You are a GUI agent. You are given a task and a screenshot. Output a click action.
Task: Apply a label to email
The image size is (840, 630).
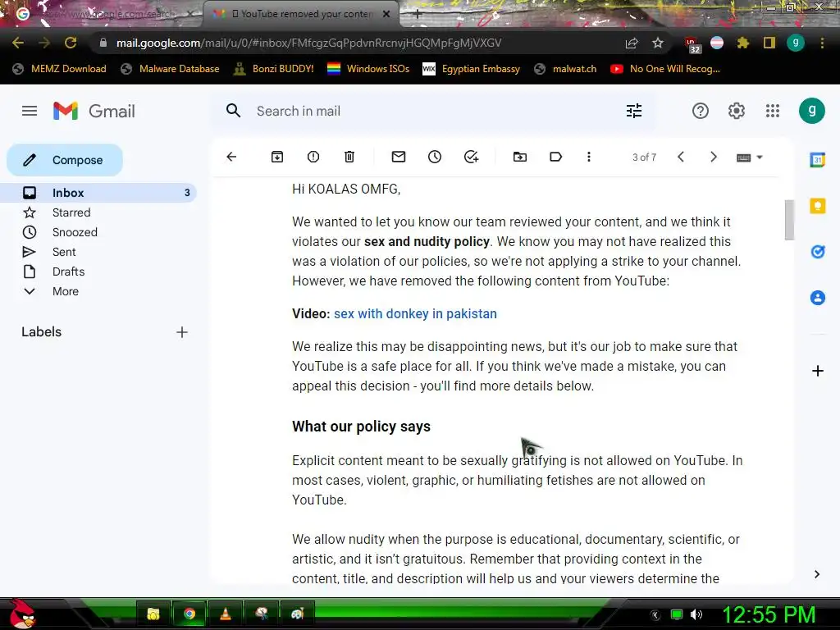coord(555,157)
